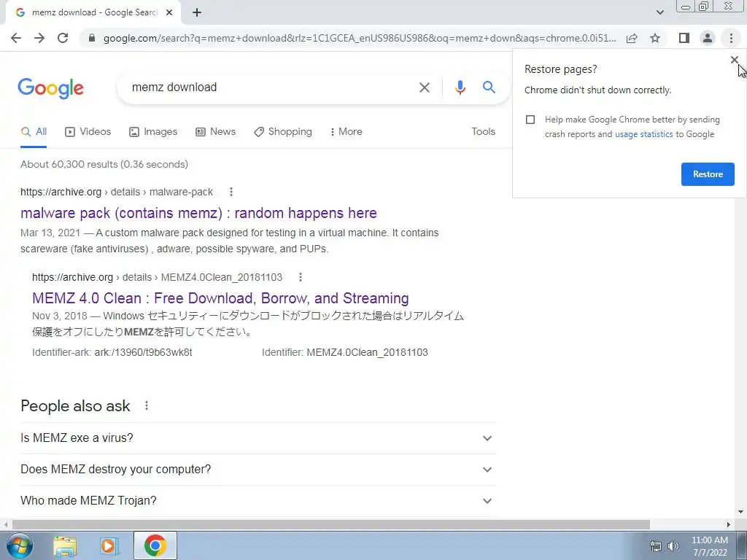Open the search Tools options
The width and height of the screenshot is (747, 560).
pyautogui.click(x=483, y=131)
